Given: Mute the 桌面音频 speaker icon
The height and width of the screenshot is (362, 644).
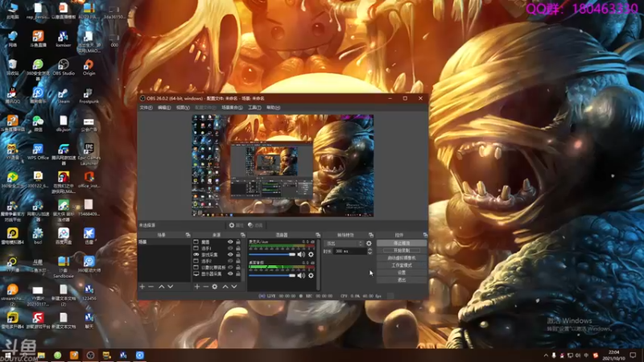Looking at the screenshot, I should [302, 276].
